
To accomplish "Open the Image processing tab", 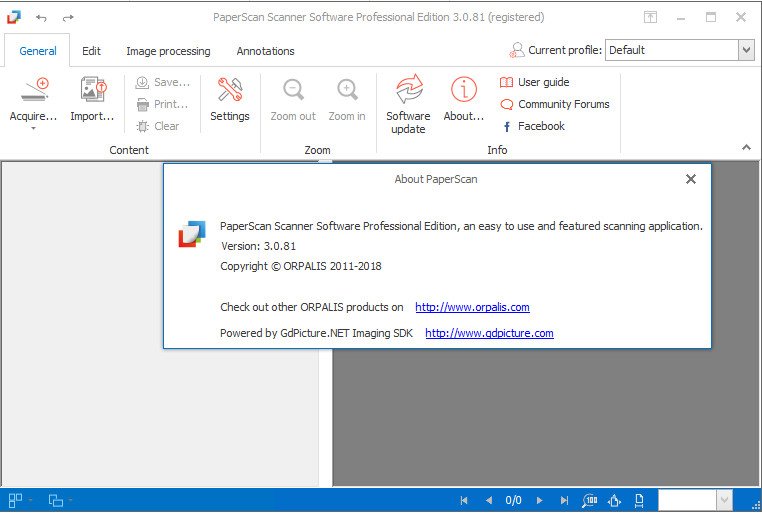I will (168, 51).
